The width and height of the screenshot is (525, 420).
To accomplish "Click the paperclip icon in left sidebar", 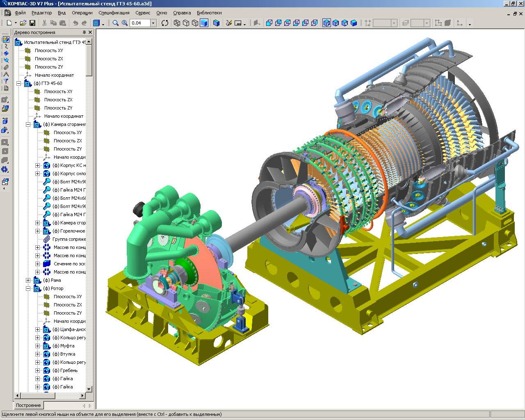I will 6,67.
